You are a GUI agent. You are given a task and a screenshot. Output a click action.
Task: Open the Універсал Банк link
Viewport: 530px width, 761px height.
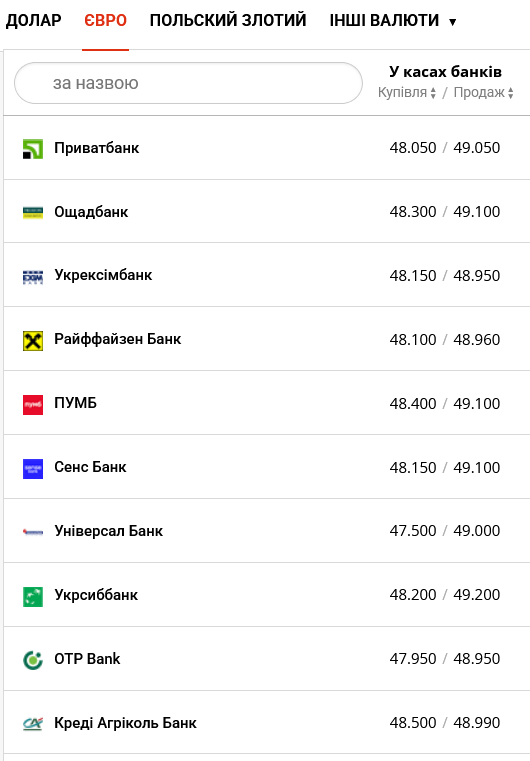tap(108, 531)
